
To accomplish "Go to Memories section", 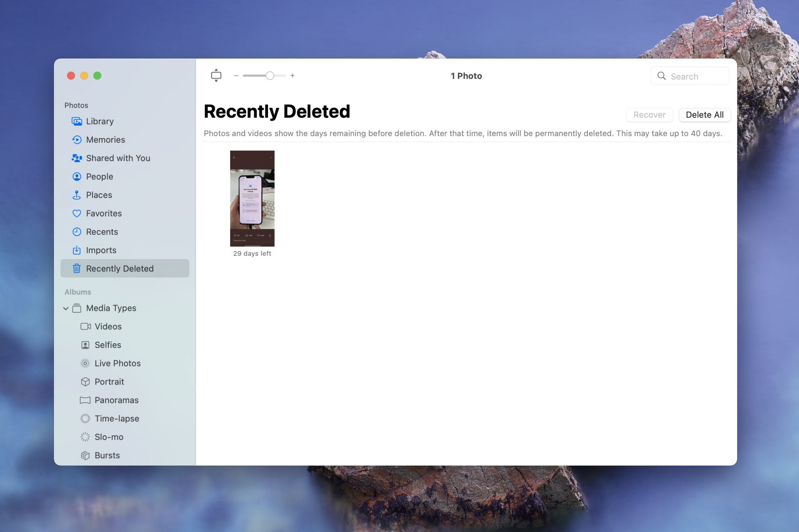I will [x=105, y=140].
